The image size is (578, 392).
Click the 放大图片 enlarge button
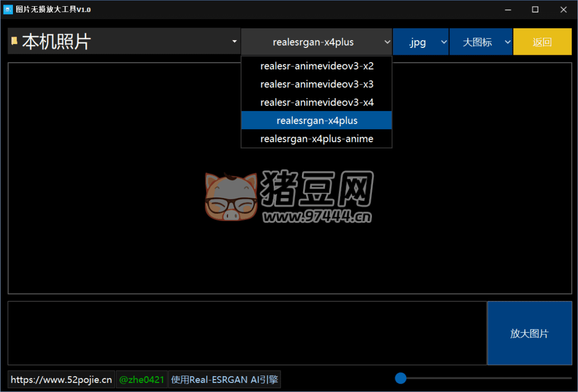click(x=529, y=333)
